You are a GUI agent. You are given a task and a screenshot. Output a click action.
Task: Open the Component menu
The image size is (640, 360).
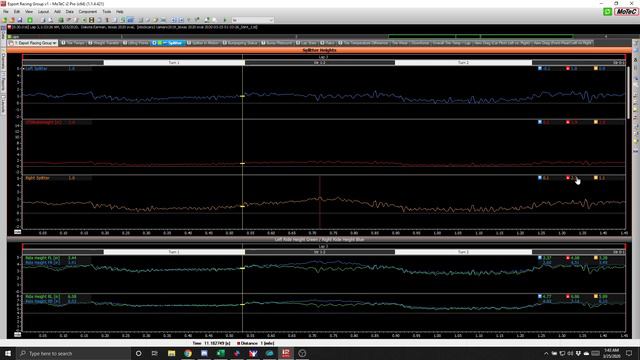(88, 11)
